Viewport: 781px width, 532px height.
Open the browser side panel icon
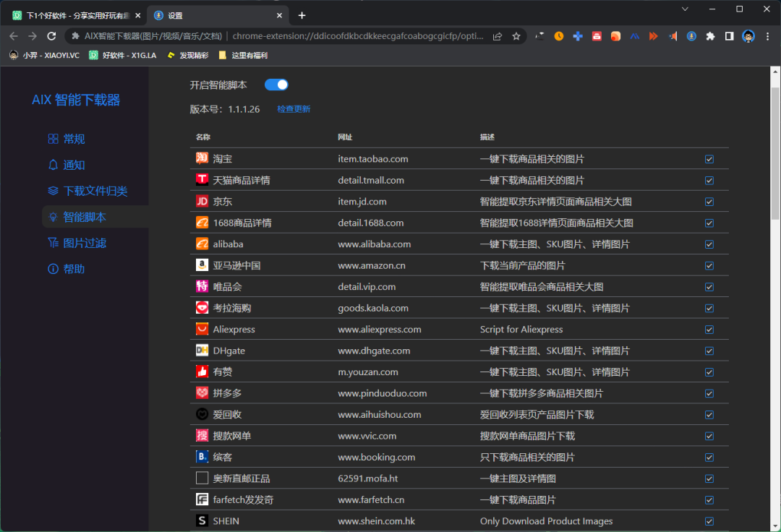pos(729,36)
